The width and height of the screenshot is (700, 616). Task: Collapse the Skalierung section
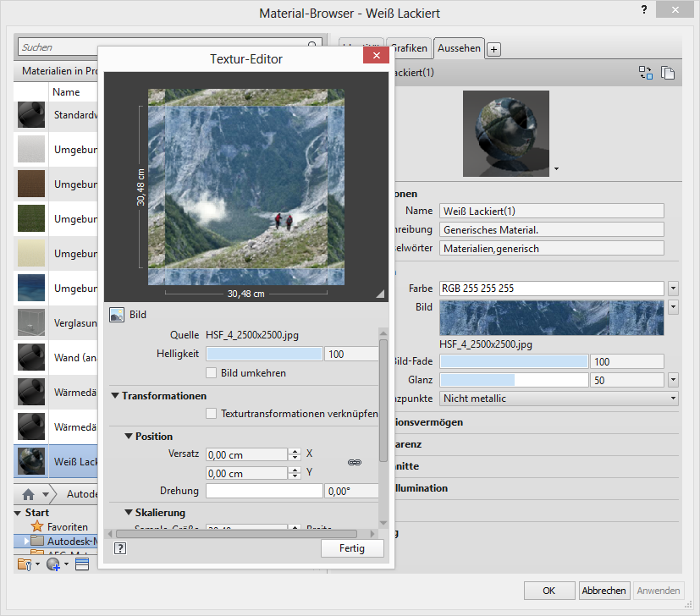[x=129, y=512]
